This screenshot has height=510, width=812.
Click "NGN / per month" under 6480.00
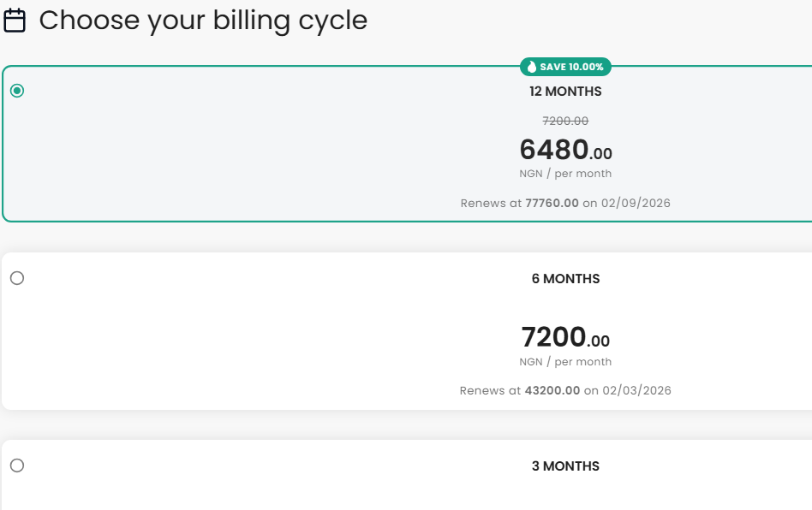point(565,173)
